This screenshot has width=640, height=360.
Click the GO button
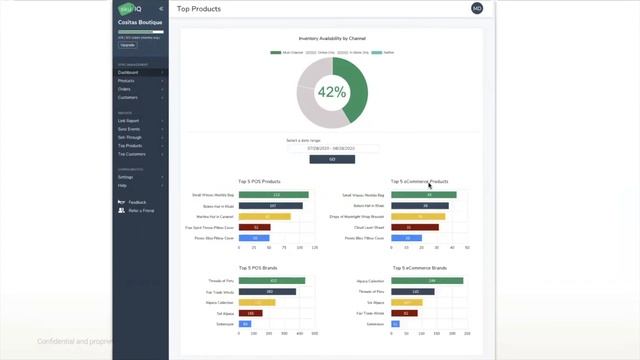coord(332,159)
